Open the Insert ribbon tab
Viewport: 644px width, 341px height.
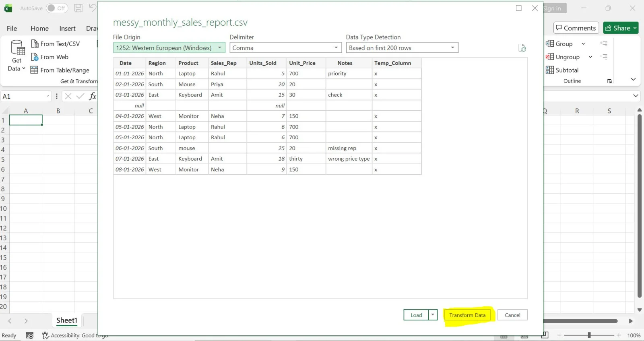tap(67, 28)
